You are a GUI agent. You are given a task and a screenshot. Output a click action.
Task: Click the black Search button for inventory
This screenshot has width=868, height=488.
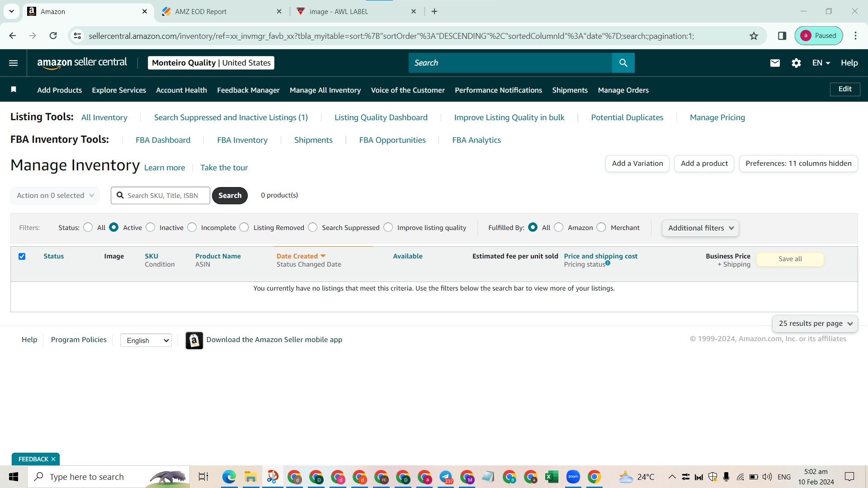pos(230,196)
